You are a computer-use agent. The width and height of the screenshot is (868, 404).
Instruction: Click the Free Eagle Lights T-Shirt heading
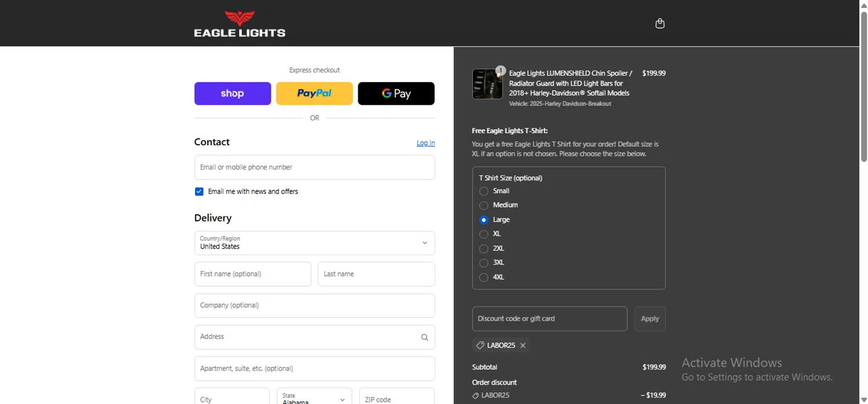(x=510, y=131)
